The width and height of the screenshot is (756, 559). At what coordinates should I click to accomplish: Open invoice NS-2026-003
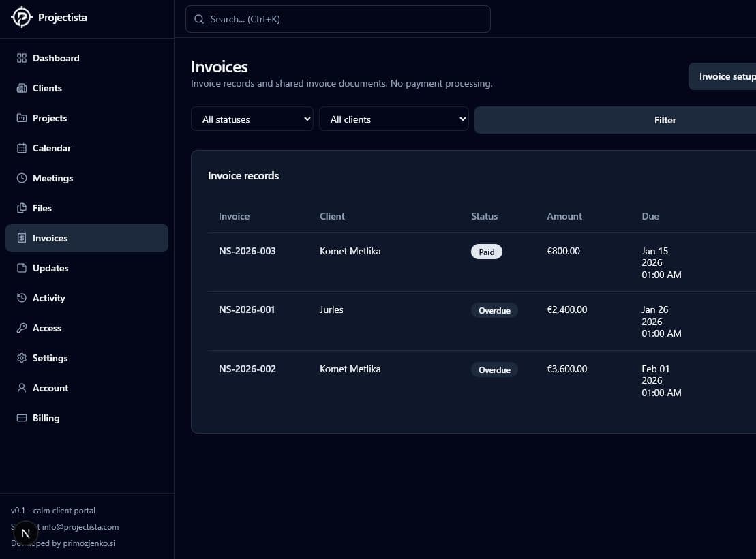point(247,251)
